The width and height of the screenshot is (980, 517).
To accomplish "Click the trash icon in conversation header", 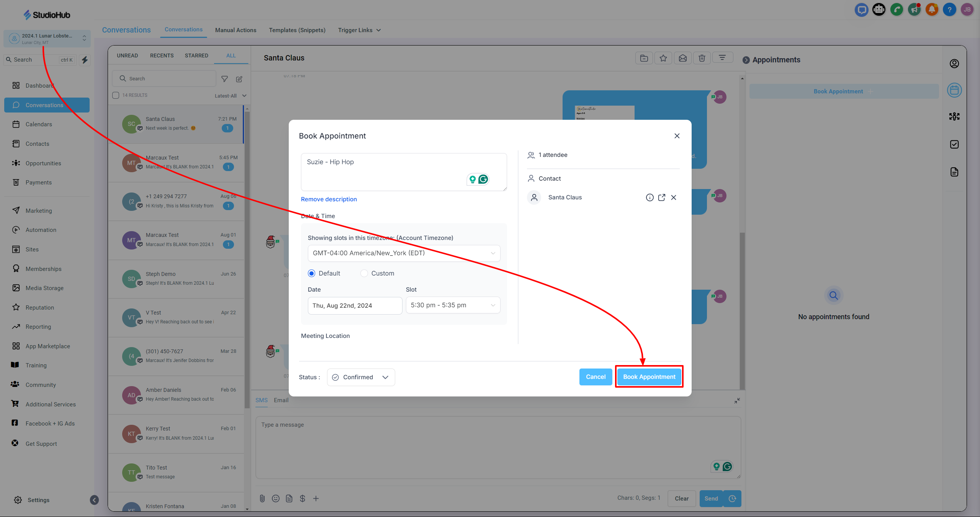I will pos(702,58).
